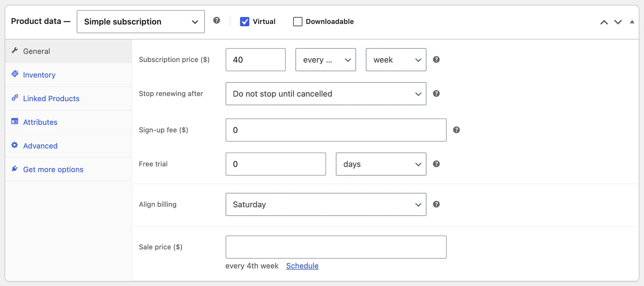
Task: Click the 'Subscription price ($)' label
Action: pyautogui.click(x=174, y=60)
